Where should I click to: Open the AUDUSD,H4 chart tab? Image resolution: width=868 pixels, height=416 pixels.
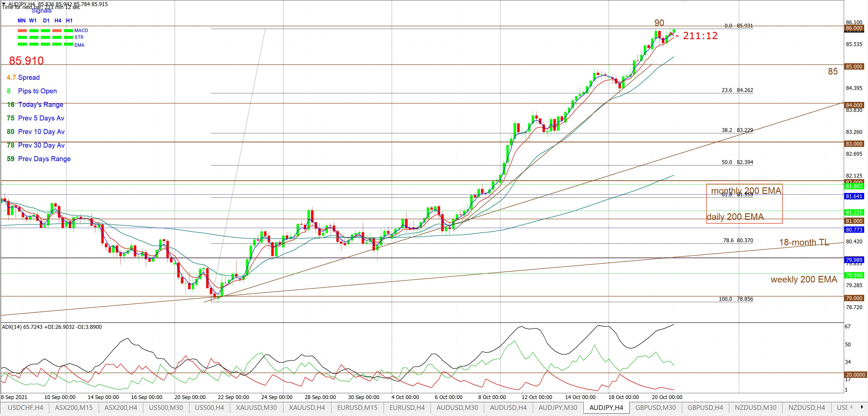(x=508, y=408)
